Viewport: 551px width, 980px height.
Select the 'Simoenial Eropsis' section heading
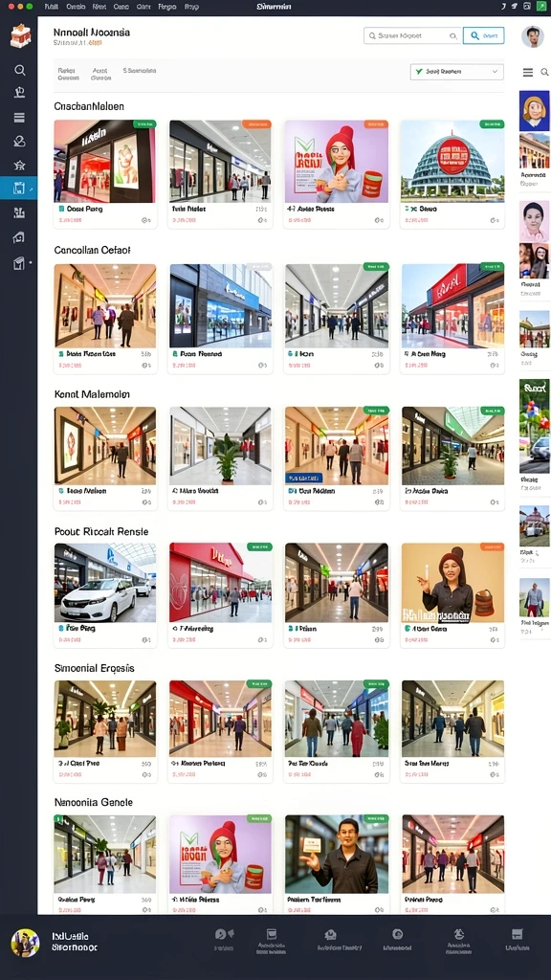[x=95, y=668]
